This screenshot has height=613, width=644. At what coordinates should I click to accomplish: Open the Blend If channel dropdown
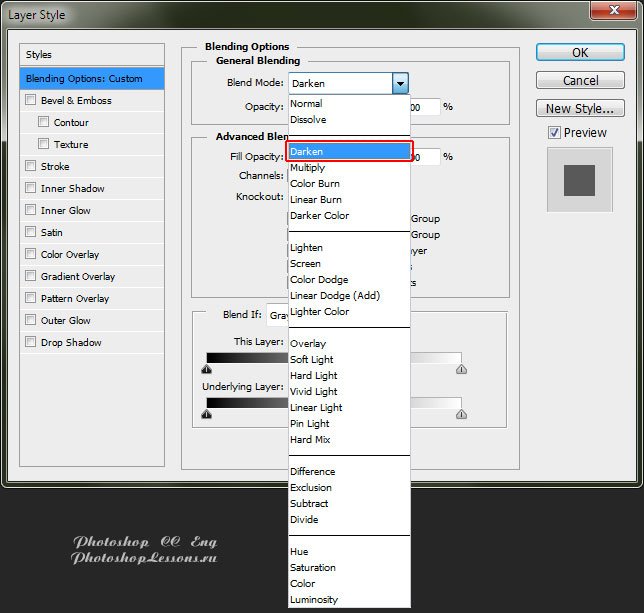(277, 315)
